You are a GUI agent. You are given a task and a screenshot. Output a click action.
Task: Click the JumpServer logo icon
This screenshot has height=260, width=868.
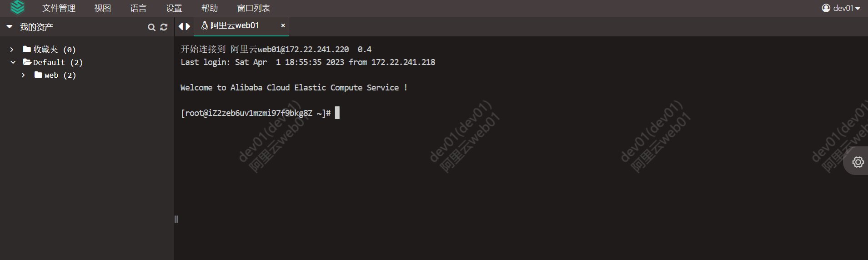(17, 7)
